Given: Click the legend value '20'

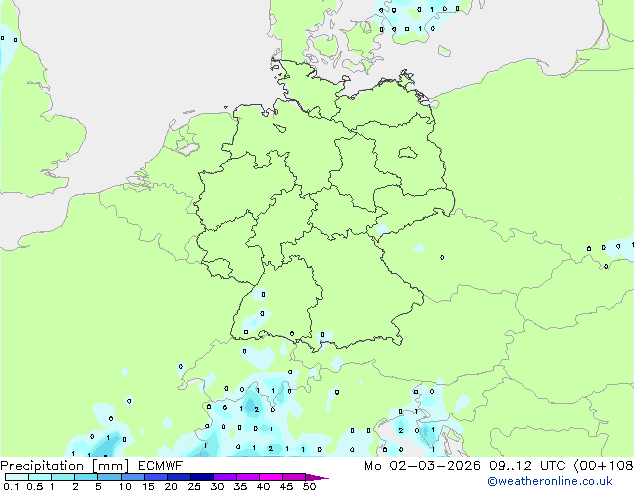Looking at the screenshot, I should point(171,486).
